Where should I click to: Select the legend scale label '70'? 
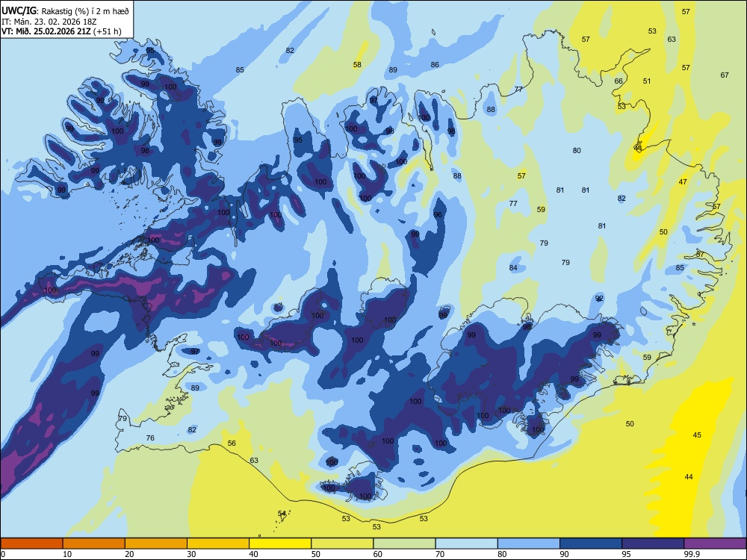pos(440,554)
